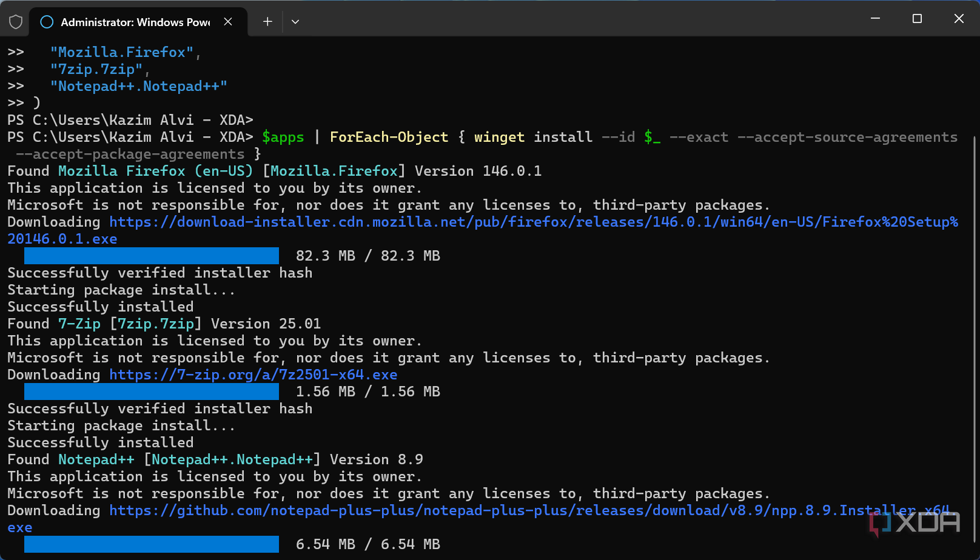
Task: Click the administrator shield icon
Action: coord(16,22)
